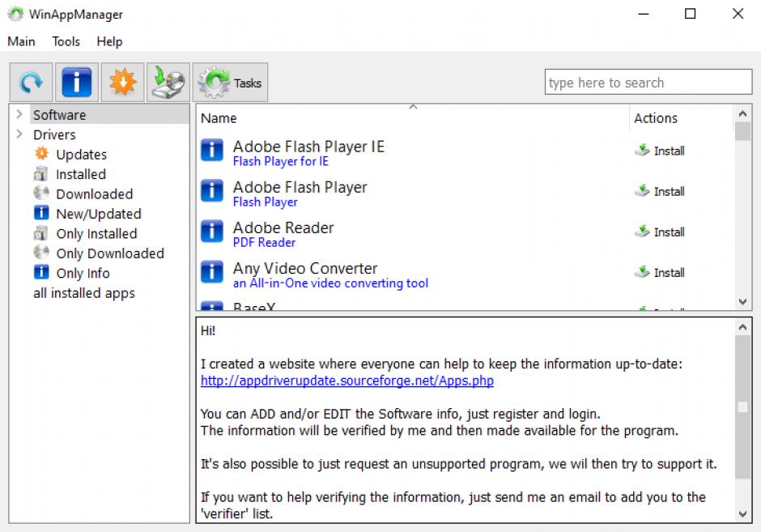
Task: Open the Help menu
Action: (x=109, y=42)
